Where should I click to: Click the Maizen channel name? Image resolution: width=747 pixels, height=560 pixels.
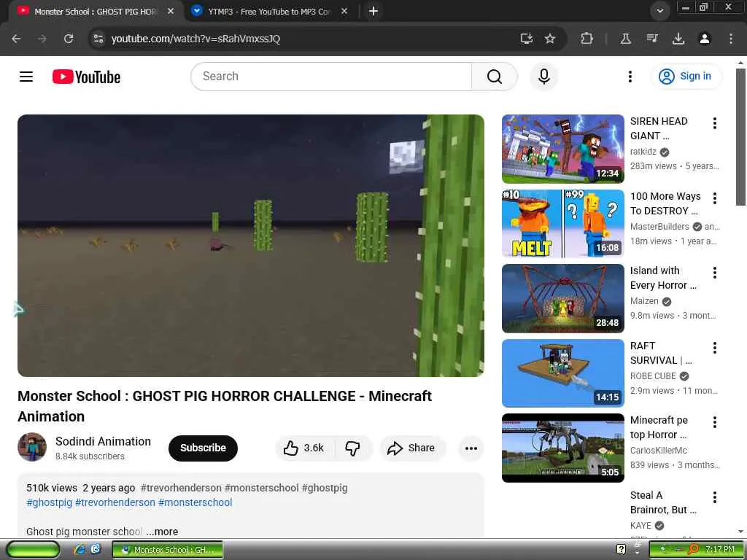[x=644, y=301]
